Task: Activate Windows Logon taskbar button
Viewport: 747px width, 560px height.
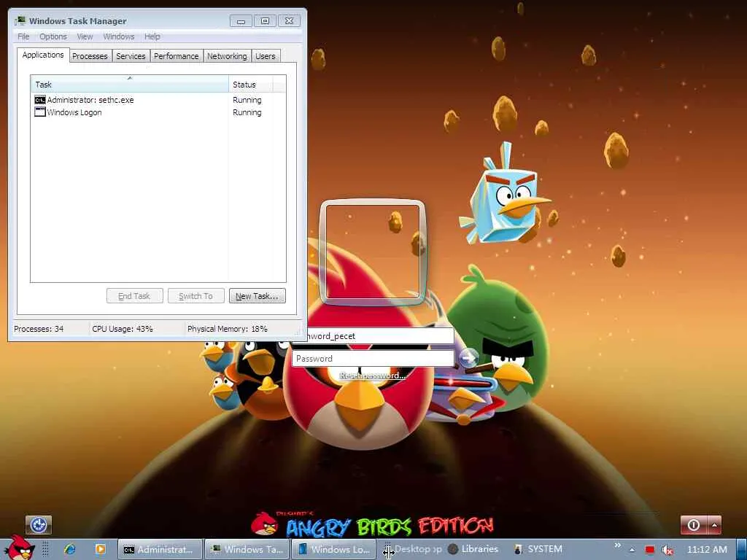Action: tap(333, 549)
